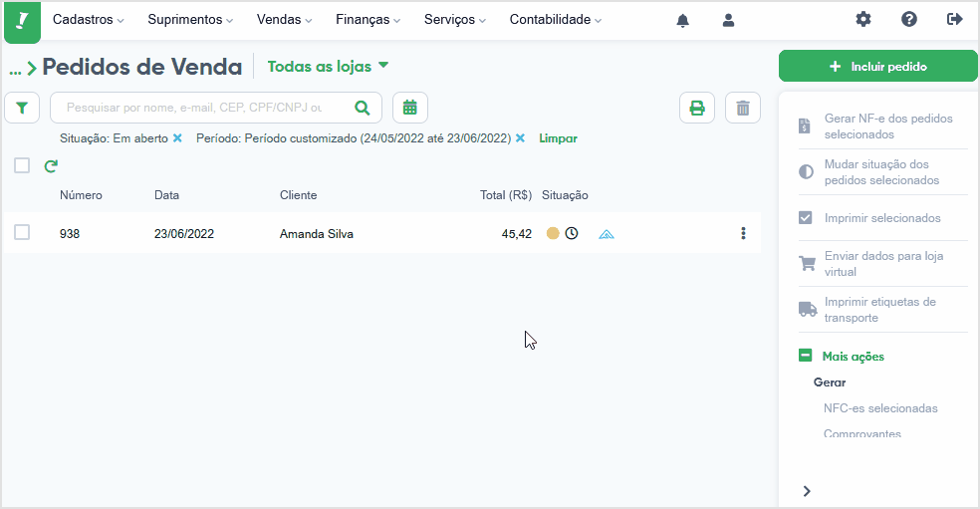Remove the 'Situação: Em aberto' filter
980x509 pixels.
point(177,138)
